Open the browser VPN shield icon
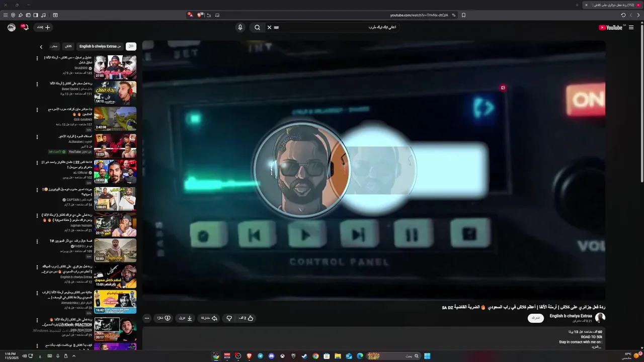644x362 pixels. [x=13, y=15]
